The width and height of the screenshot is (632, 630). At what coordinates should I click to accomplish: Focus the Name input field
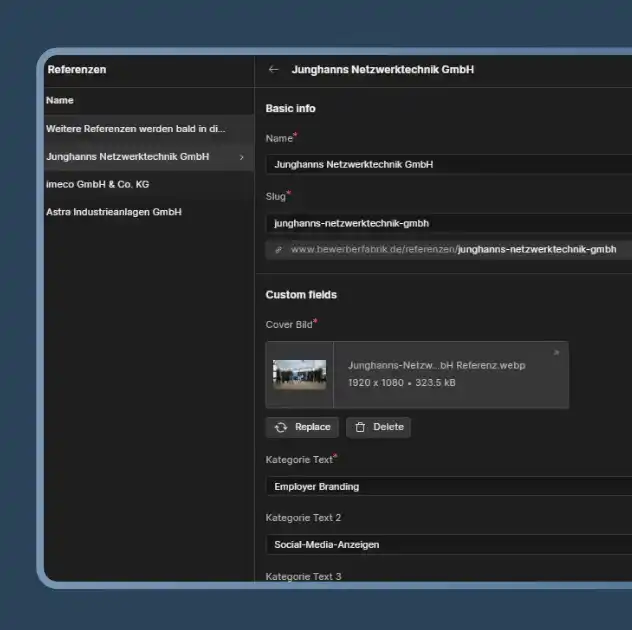(449, 164)
